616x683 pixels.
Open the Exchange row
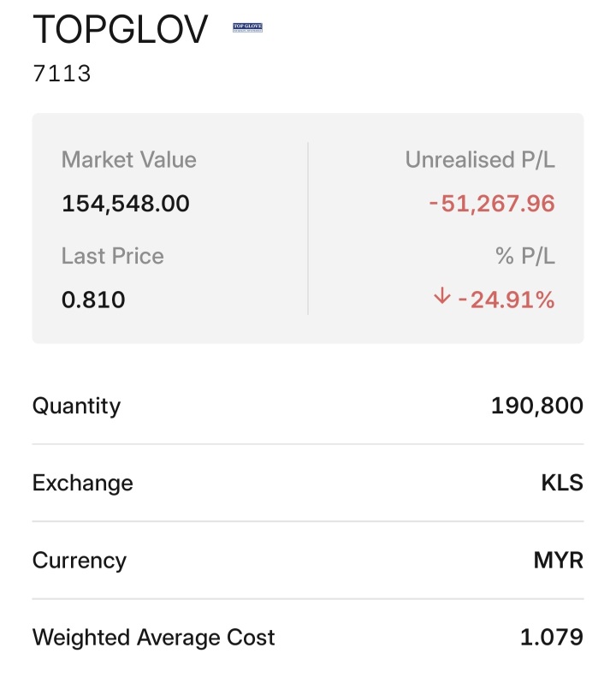pos(308,483)
